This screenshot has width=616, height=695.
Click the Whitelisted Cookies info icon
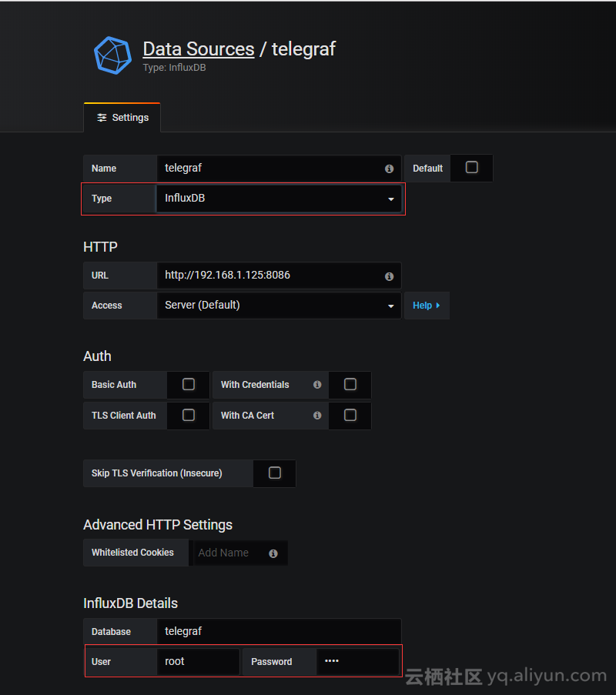pyautogui.click(x=273, y=553)
